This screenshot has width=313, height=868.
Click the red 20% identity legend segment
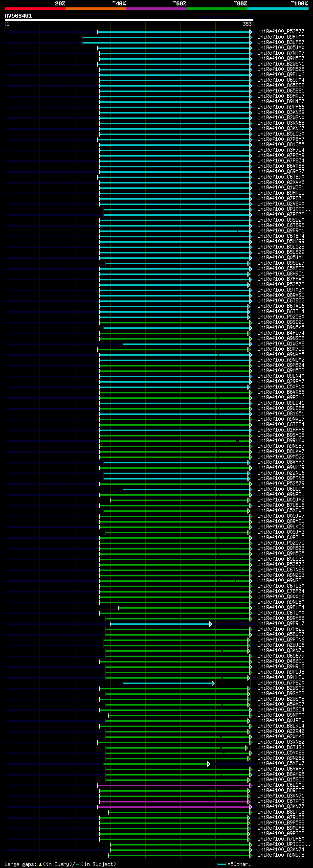tap(35, 9)
